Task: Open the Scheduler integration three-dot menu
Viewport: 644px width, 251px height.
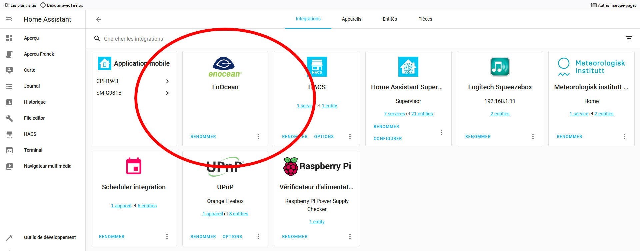Action: [167, 236]
